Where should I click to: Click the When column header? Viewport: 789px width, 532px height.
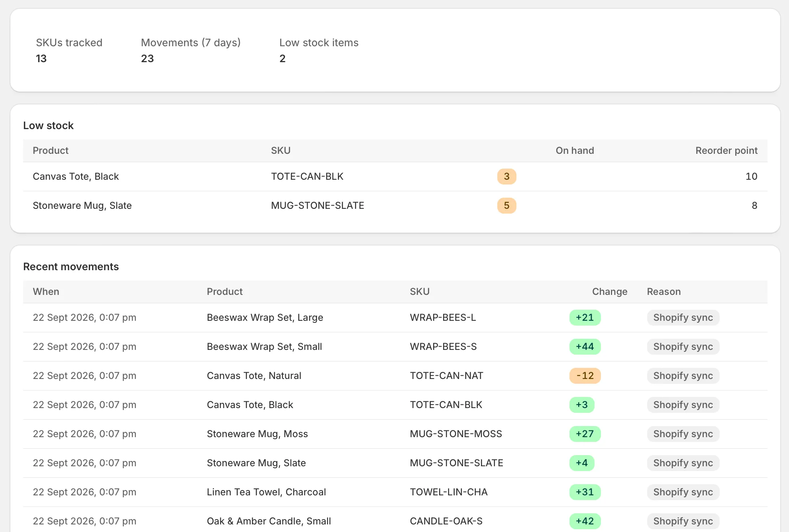click(x=46, y=292)
